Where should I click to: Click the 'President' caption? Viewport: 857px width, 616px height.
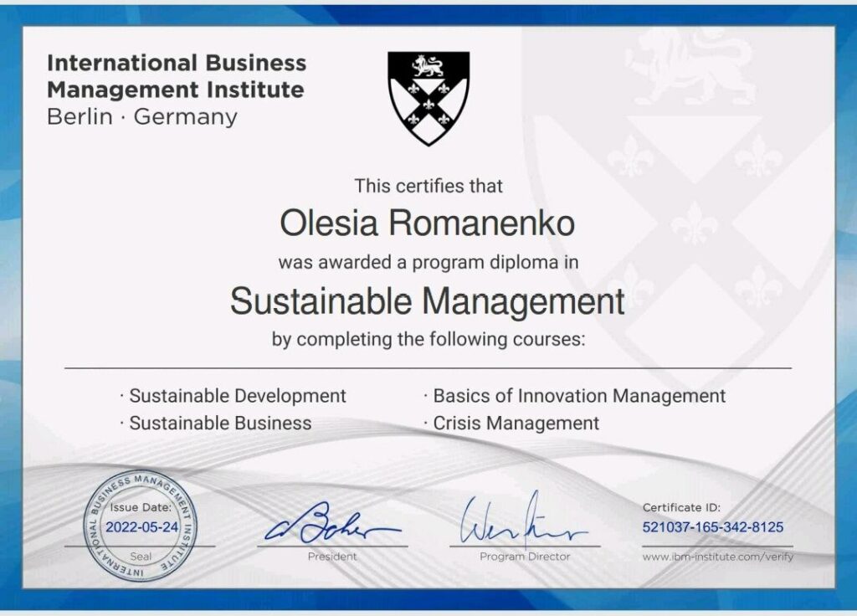tap(331, 557)
